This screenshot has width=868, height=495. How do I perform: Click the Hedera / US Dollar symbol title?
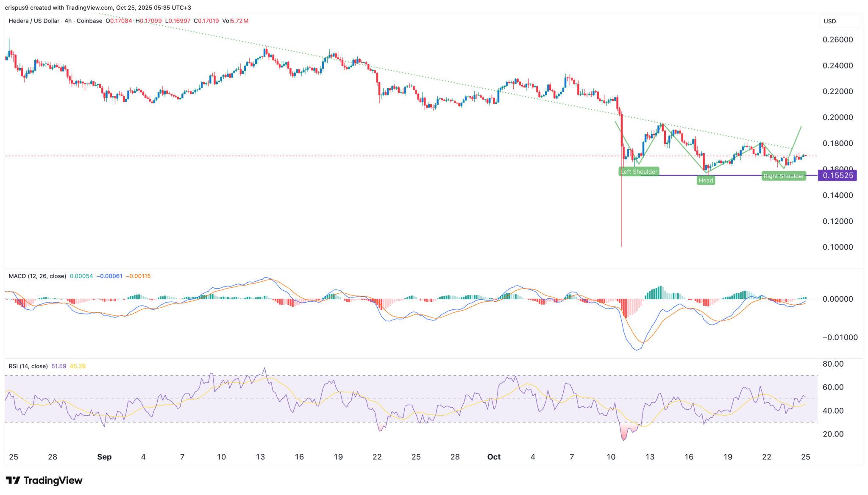point(34,21)
